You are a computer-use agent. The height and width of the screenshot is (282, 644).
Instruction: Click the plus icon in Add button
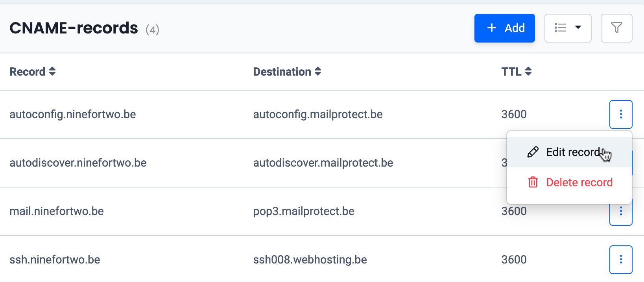click(x=492, y=28)
